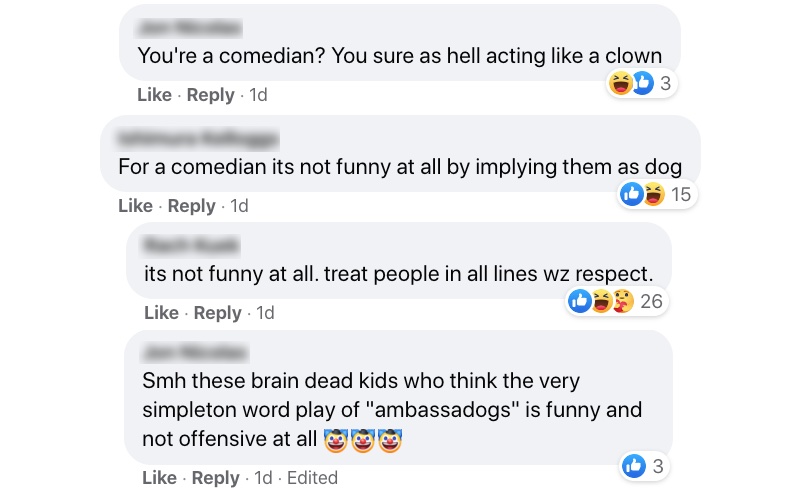Click the thumbs-up reaction on the ambassadogs comment
Screen dimensions: 800x496
[x=634, y=466]
